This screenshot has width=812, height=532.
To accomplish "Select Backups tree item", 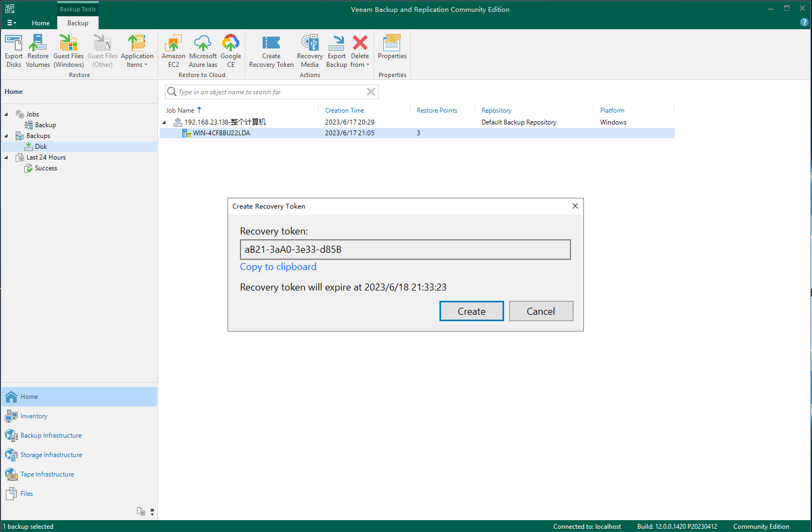I will point(38,136).
